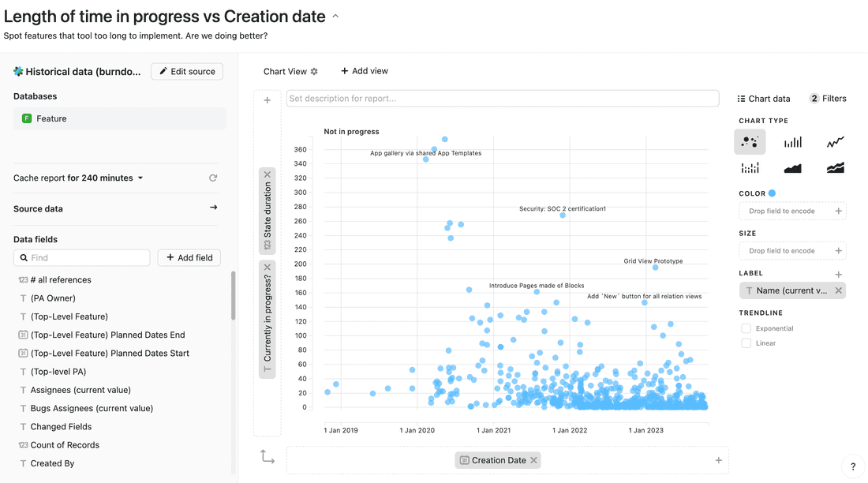Select the line chart type icon
The image size is (868, 483).
coord(835,142)
